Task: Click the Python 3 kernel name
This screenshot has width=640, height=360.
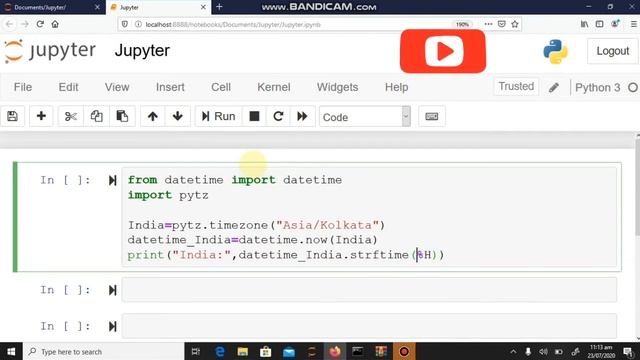Action: pos(598,87)
